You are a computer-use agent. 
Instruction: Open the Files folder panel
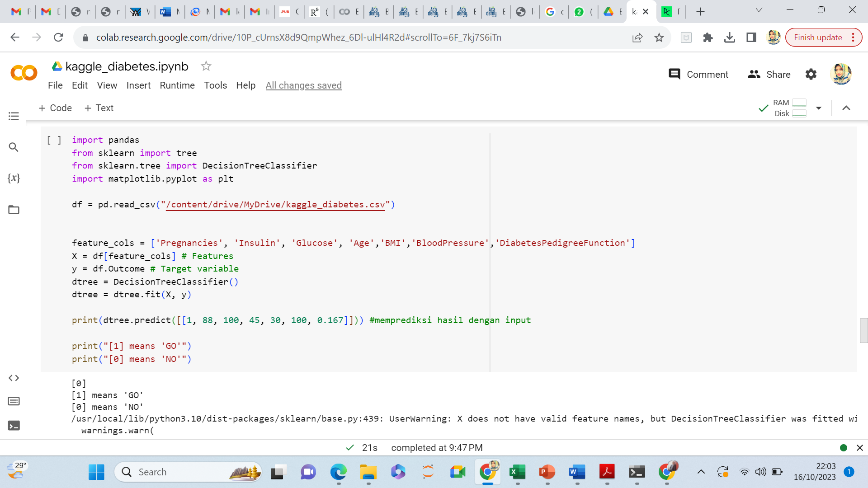click(14, 210)
